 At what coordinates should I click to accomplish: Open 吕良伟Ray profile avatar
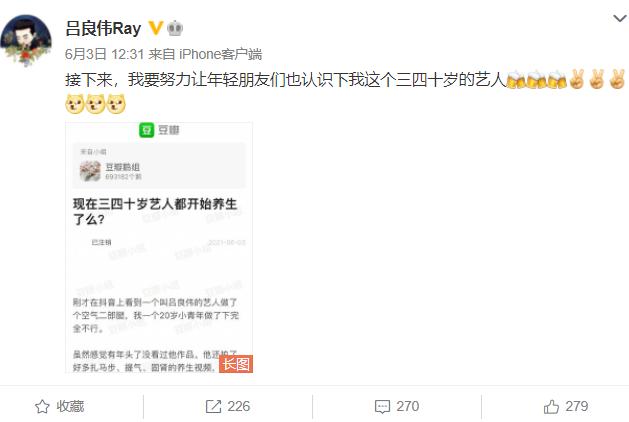click(x=26, y=40)
